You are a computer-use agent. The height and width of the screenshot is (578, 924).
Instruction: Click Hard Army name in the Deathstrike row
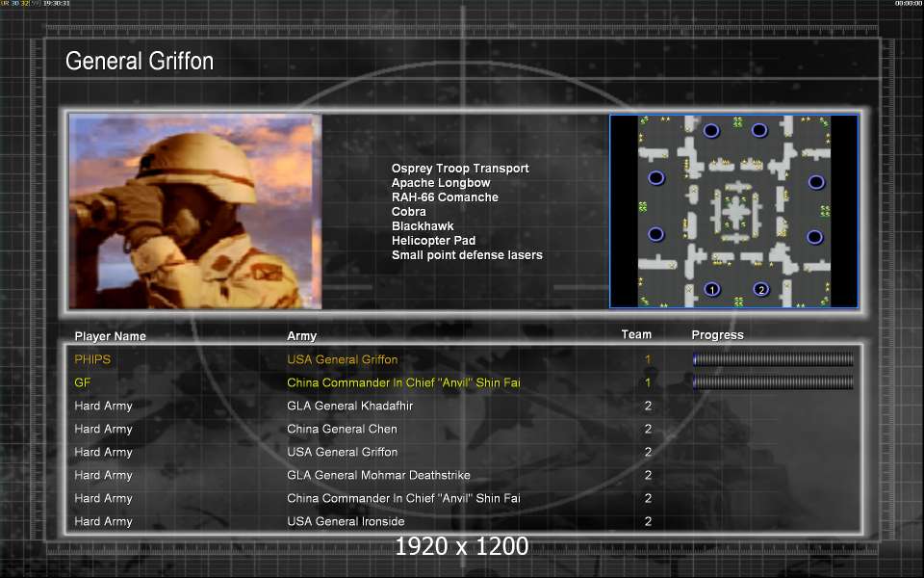103,475
